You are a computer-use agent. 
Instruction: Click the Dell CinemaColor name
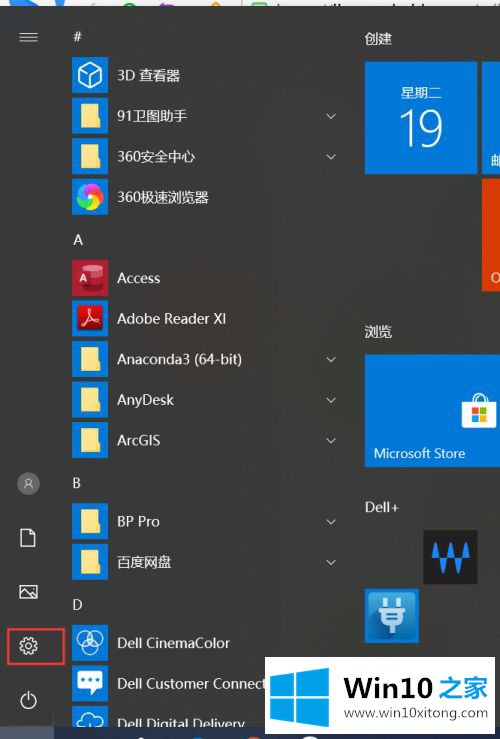pyautogui.click(x=173, y=643)
